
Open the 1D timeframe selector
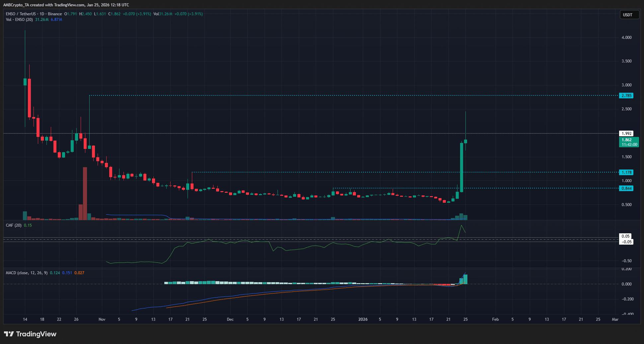click(x=41, y=14)
